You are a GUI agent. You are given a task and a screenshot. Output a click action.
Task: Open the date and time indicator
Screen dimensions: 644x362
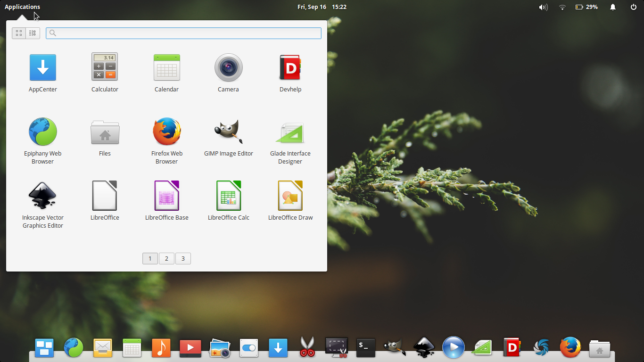tap(322, 7)
